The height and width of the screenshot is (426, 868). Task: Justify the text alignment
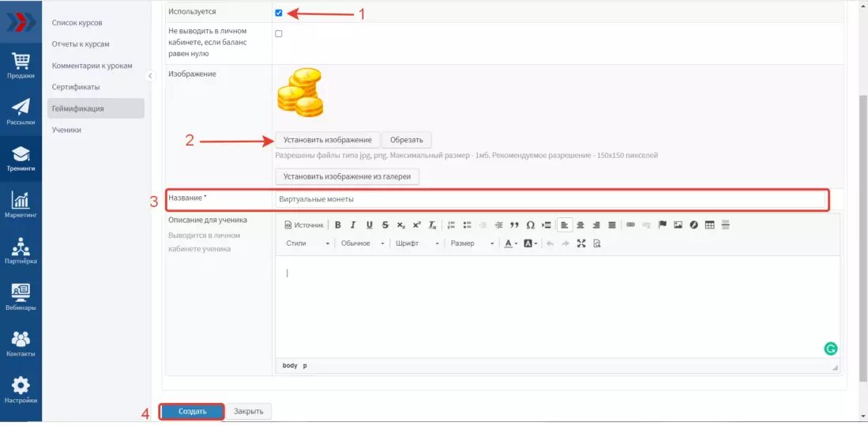tap(611, 225)
